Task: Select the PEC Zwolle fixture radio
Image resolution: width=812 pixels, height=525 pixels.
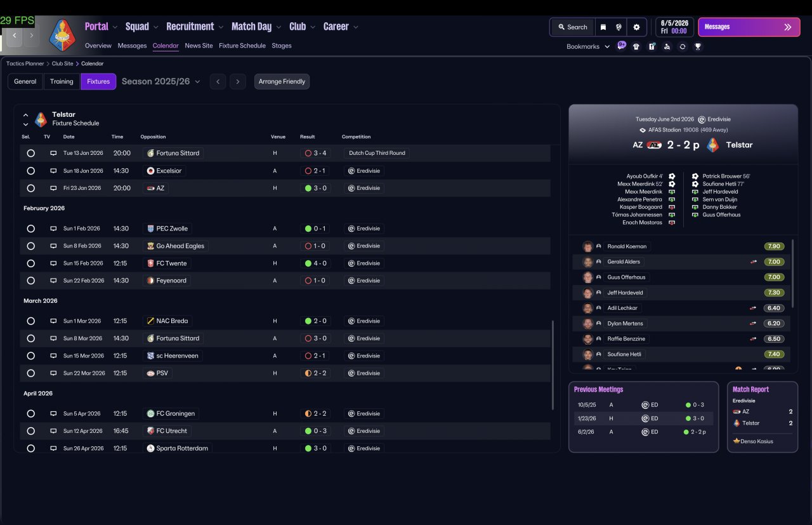Action: point(30,229)
